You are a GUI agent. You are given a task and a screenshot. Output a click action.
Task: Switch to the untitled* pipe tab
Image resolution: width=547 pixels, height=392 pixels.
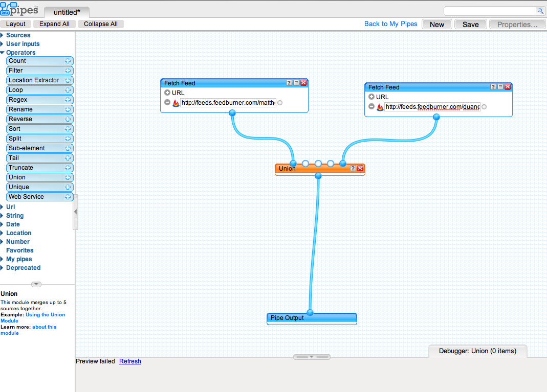click(67, 12)
